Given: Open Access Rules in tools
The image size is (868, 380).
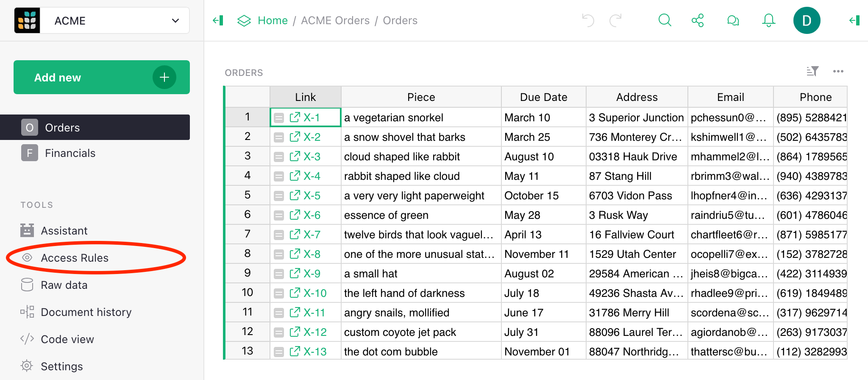Looking at the screenshot, I should [x=75, y=258].
